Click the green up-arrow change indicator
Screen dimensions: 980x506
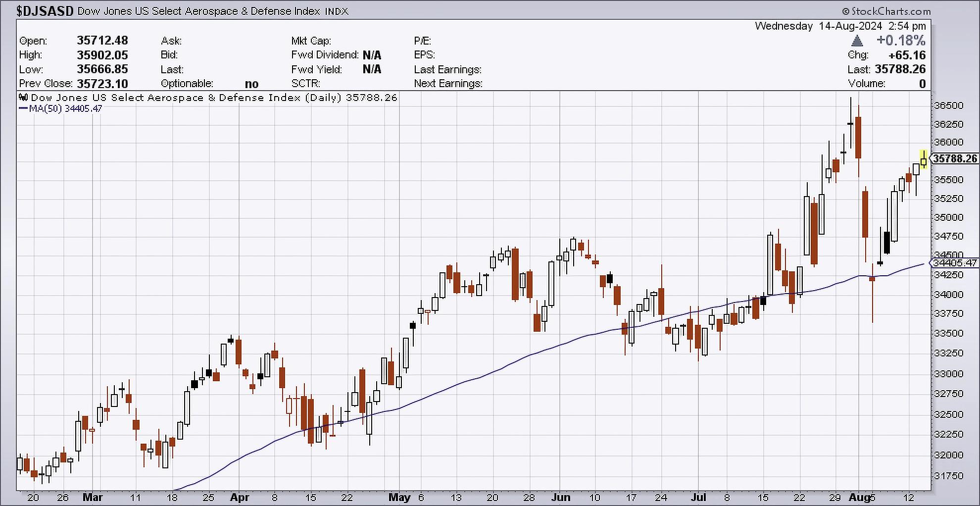857,41
